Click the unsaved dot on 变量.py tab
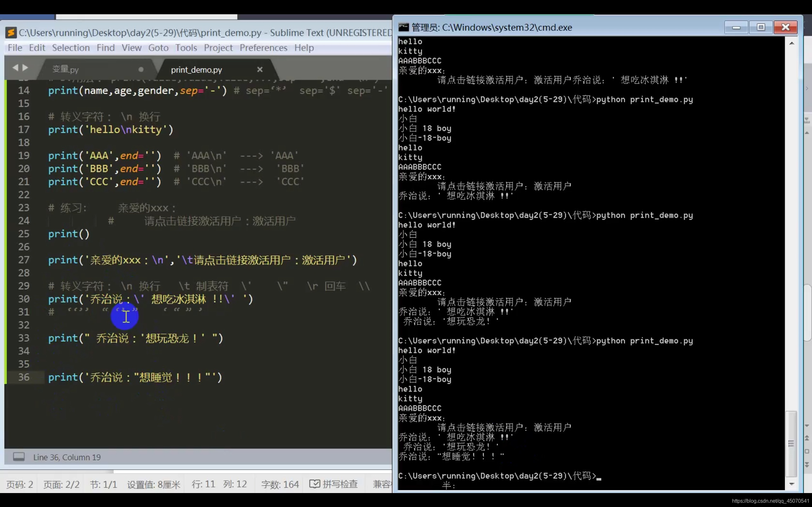Image resolution: width=812 pixels, height=507 pixels. [141, 69]
